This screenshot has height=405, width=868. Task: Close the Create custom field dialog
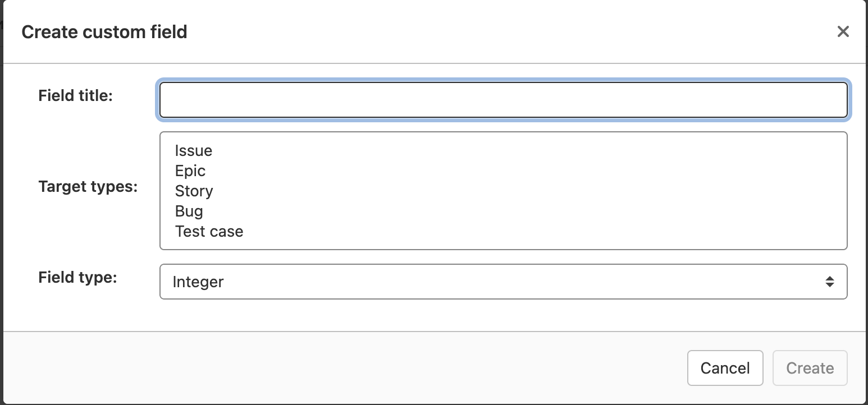tap(843, 31)
